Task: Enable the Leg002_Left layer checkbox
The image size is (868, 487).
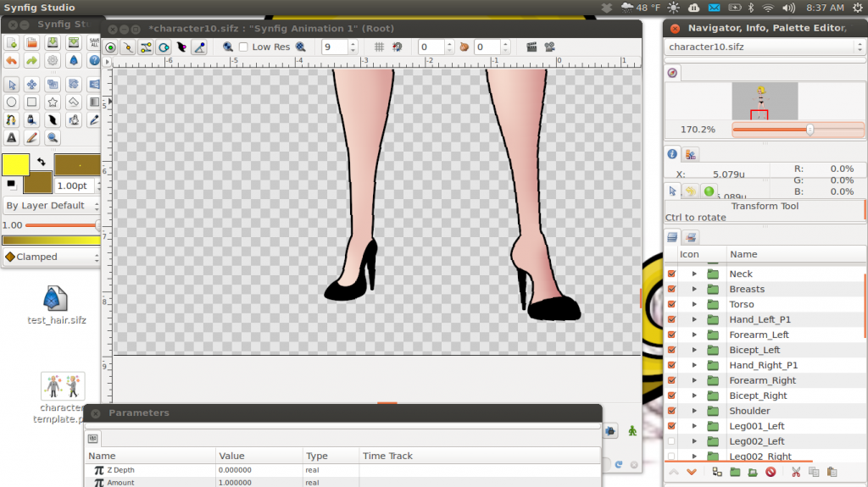Action: click(x=671, y=441)
